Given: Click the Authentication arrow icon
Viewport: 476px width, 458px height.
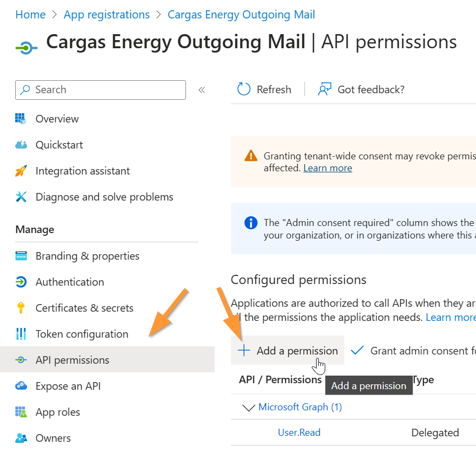Looking at the screenshot, I should point(21,282).
